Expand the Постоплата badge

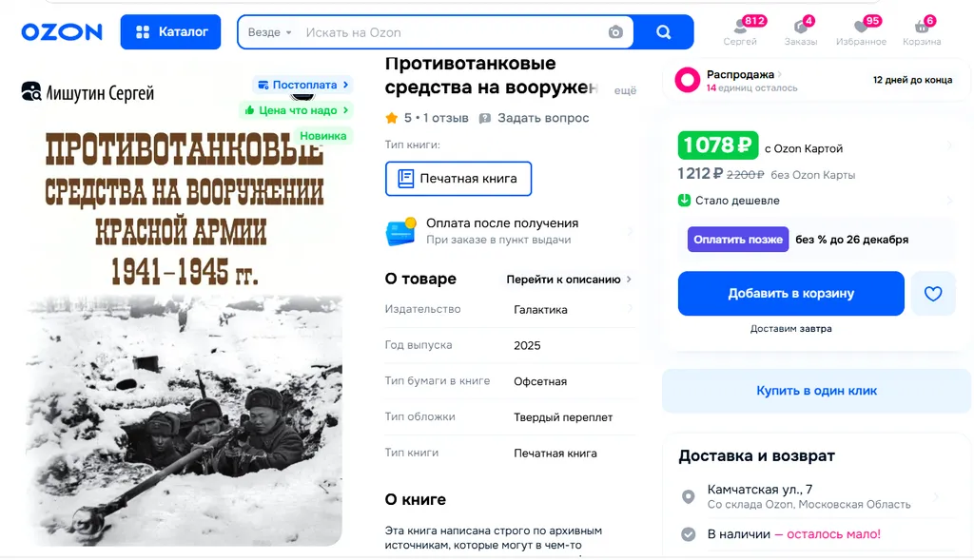pyautogui.click(x=303, y=85)
